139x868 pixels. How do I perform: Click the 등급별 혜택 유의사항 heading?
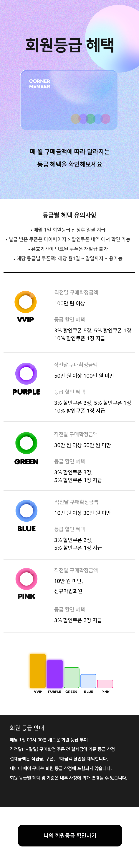click(70, 215)
